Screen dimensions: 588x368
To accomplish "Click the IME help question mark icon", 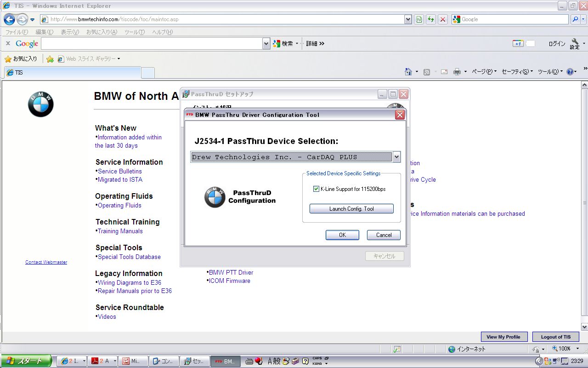I will coord(305,361).
